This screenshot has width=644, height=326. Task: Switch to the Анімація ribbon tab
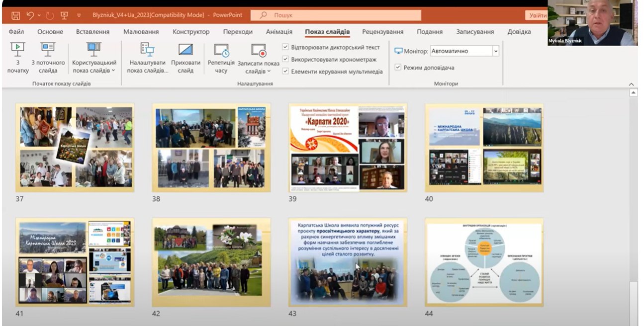tap(279, 32)
